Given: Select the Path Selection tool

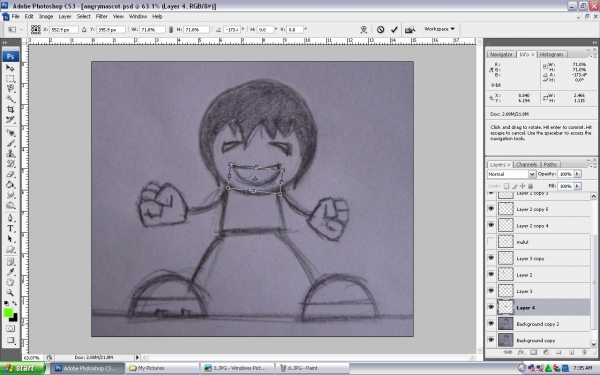Looking at the screenshot, I should click(x=10, y=239).
